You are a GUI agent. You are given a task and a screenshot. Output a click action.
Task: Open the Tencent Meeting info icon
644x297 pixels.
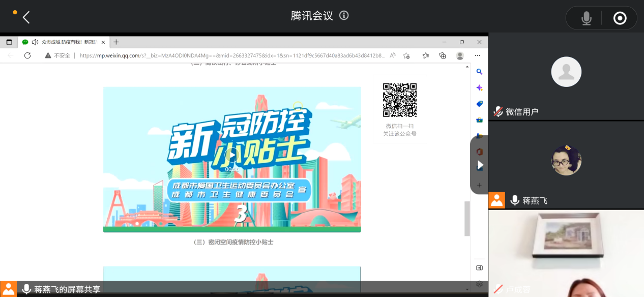point(344,15)
